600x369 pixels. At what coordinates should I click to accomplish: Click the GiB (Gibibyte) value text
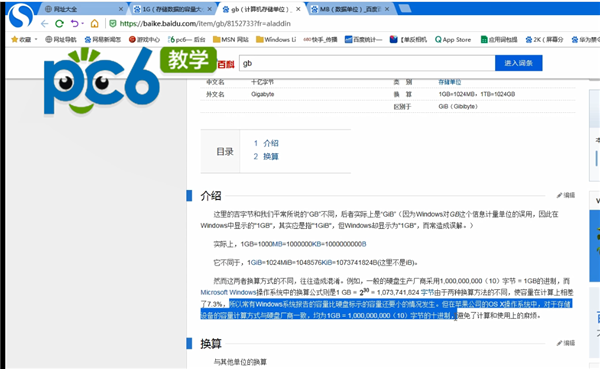pos(458,106)
